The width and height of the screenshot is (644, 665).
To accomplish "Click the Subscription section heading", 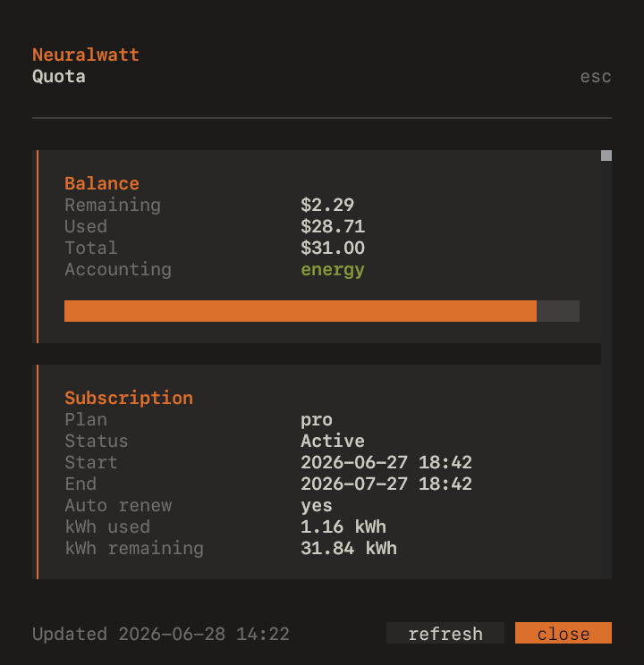I will [129, 398].
